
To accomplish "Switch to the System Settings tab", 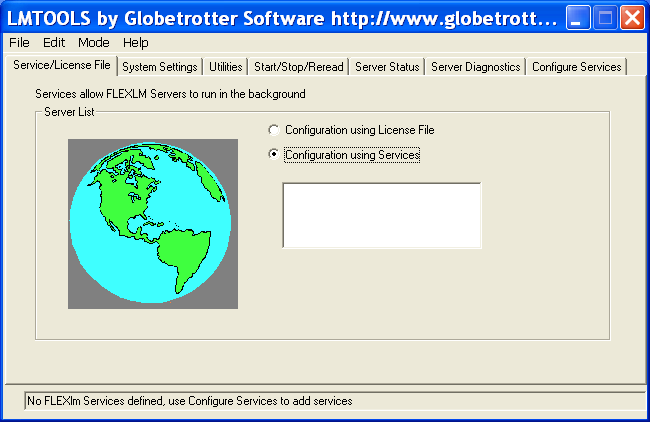I will coord(160,67).
